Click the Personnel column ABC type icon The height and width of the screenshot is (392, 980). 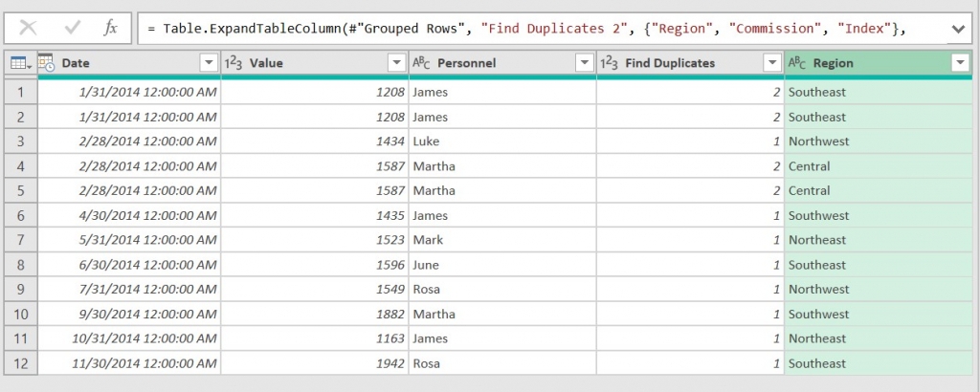tap(421, 63)
